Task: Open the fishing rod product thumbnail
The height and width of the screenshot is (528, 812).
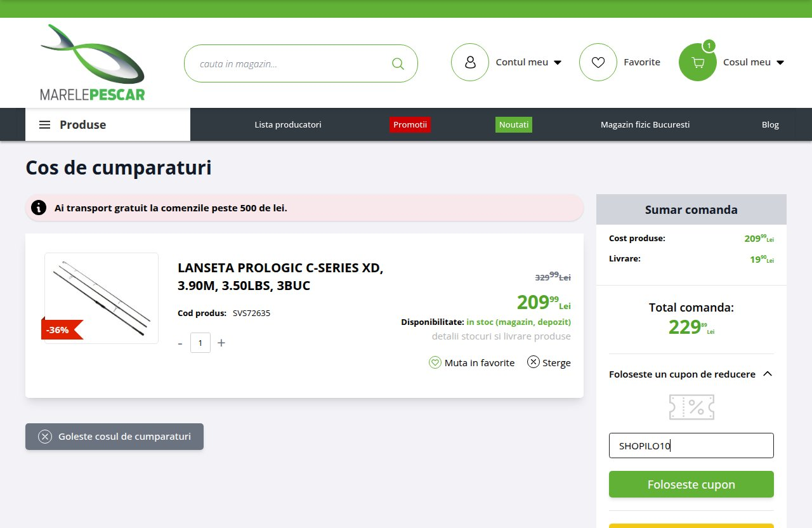Action: point(101,298)
